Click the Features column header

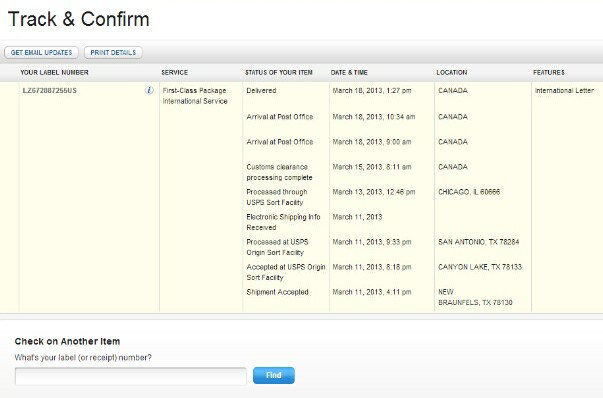coord(549,72)
